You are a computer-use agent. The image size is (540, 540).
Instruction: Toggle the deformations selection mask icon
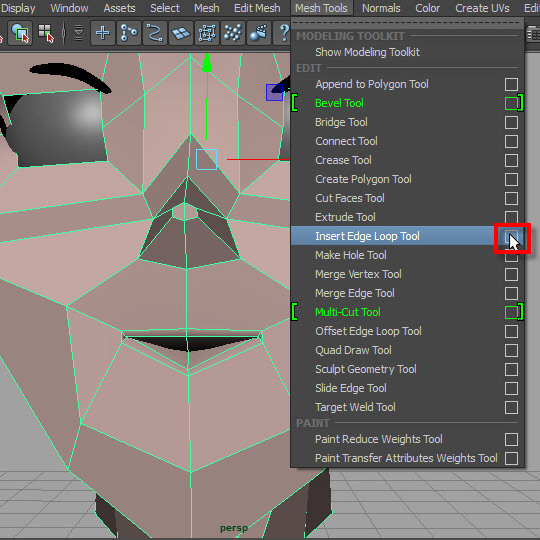tap(207, 33)
